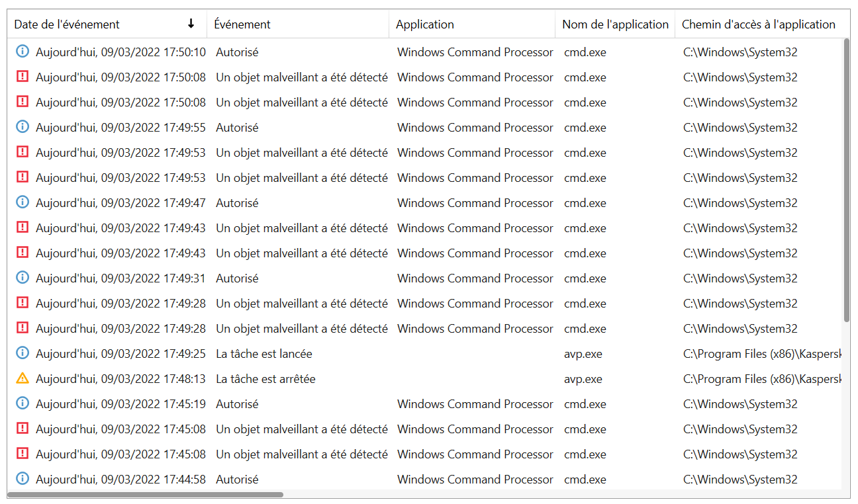The image size is (858, 504).
Task: Click the info icon of the 17:45:19 Autorisé event
Action: click(23, 403)
